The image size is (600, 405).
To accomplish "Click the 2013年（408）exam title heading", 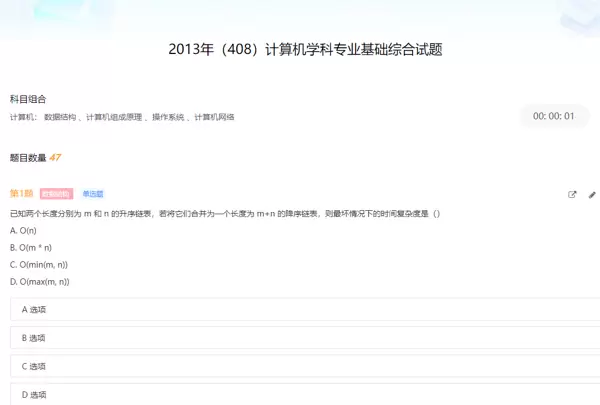I will pos(300,50).
